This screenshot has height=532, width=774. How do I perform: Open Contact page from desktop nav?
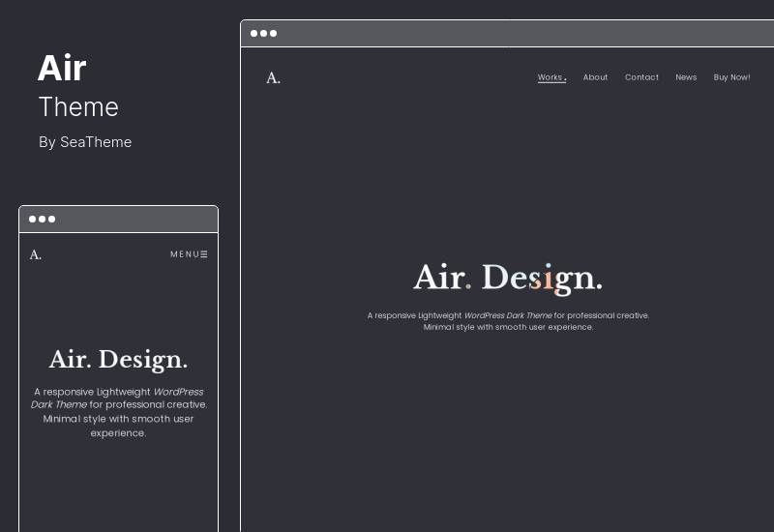click(x=641, y=77)
